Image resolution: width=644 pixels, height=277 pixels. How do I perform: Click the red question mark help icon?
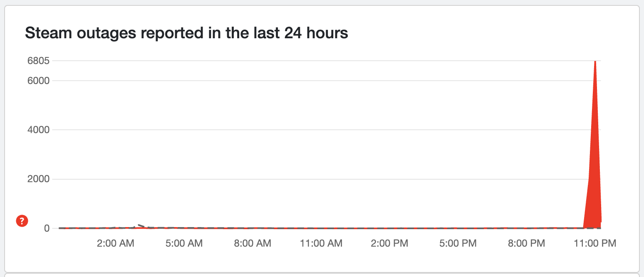22,221
